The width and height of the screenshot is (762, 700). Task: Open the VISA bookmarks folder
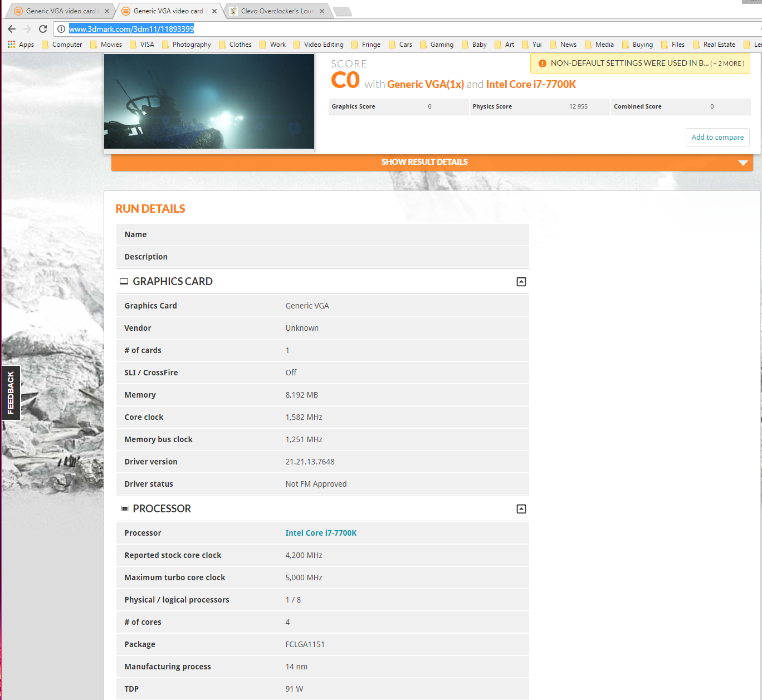point(141,45)
